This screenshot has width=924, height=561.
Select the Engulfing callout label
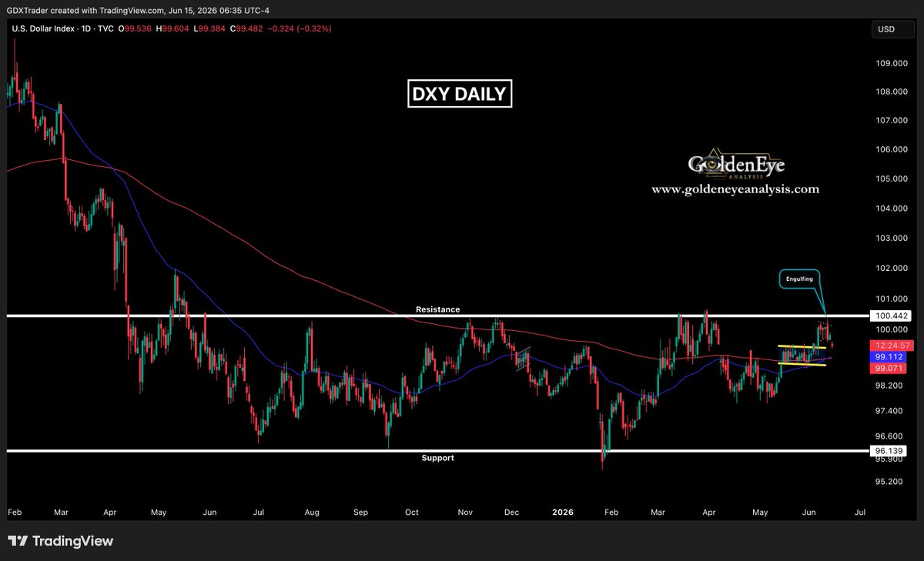[798, 279]
